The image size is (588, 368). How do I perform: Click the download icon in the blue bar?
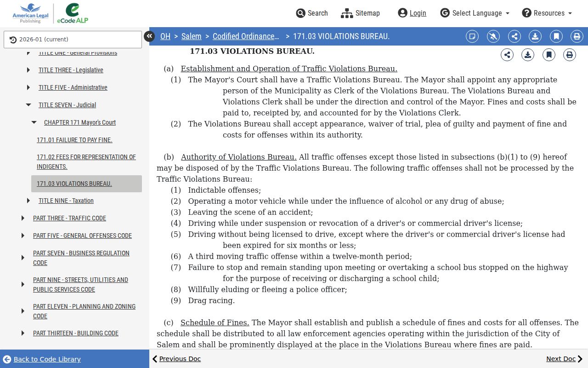coord(535,36)
